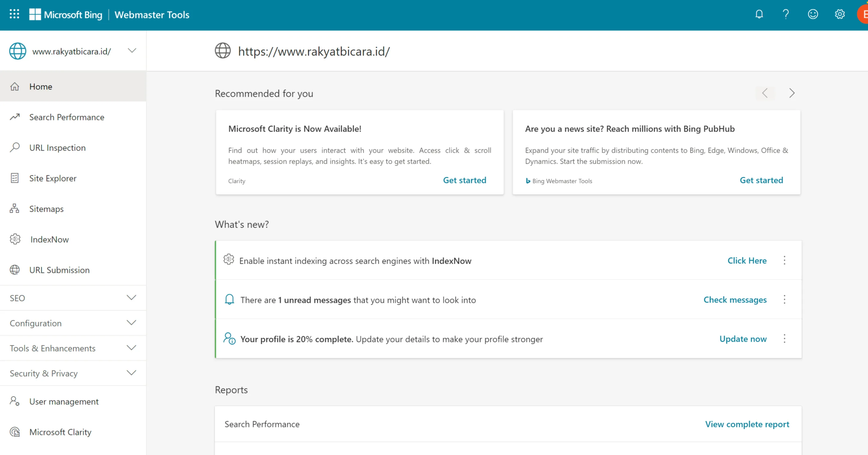Viewport: 868px width, 455px height.
Task: Open the settings gear in header
Action: (x=840, y=14)
